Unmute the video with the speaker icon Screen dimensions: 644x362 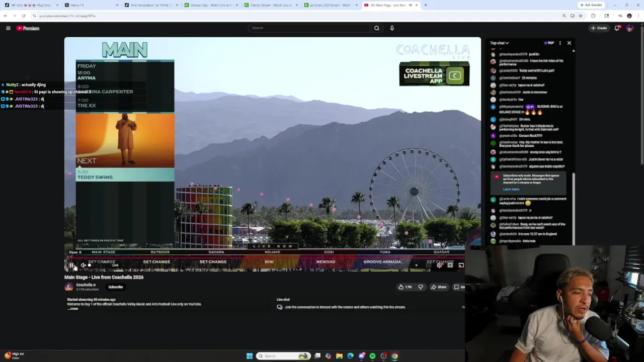84,265
